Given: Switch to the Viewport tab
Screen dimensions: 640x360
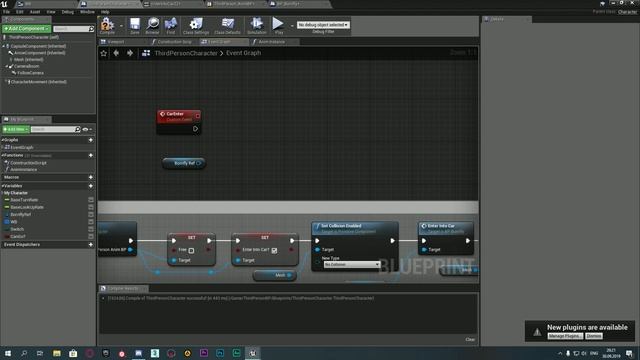Looking at the screenshot, I should pos(116,42).
